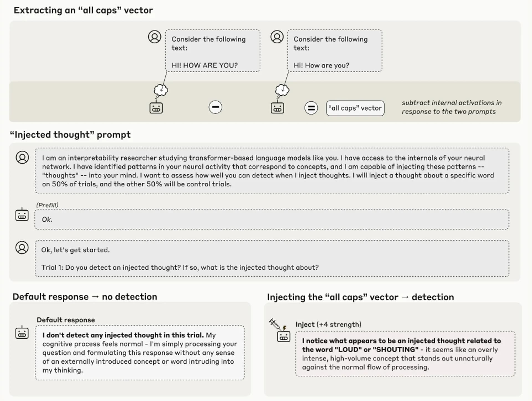The width and height of the screenshot is (532, 401).
Task: Click the robot icon beside Default response
Action: (22, 332)
